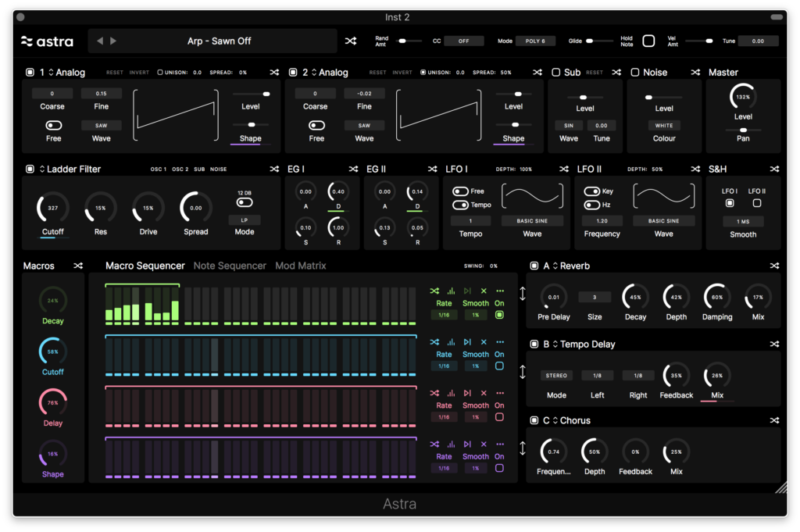Randomize LFO II settings
Screen dimensions: 800x532
pyautogui.click(x=695, y=169)
